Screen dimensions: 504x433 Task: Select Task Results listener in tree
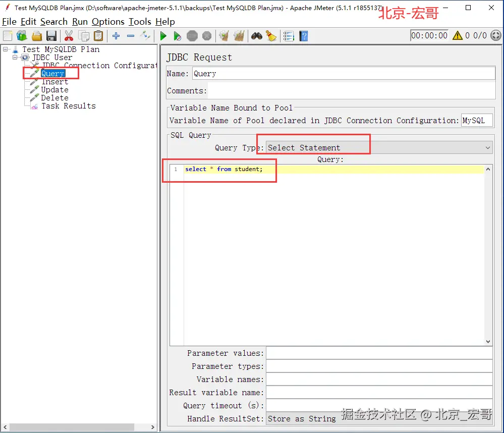[x=69, y=106]
